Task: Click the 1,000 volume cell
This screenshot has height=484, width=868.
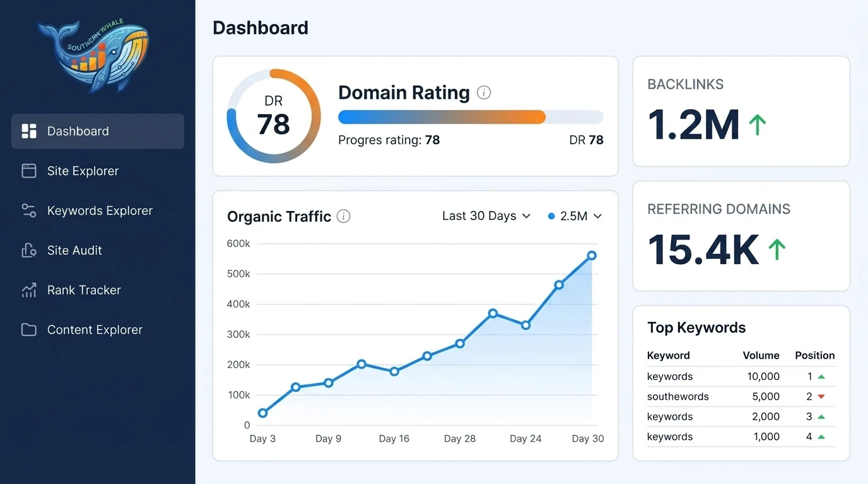Action: coord(766,437)
